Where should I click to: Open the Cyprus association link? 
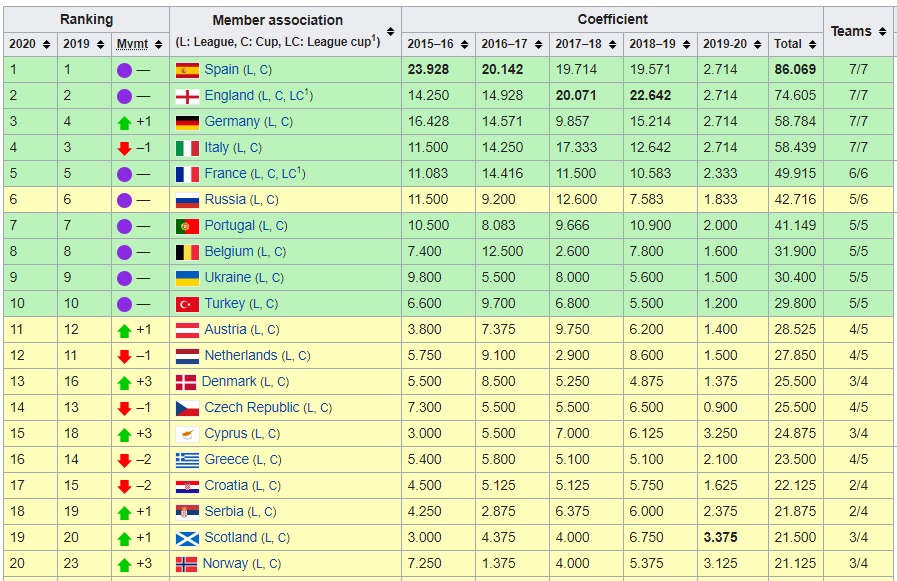pos(226,433)
